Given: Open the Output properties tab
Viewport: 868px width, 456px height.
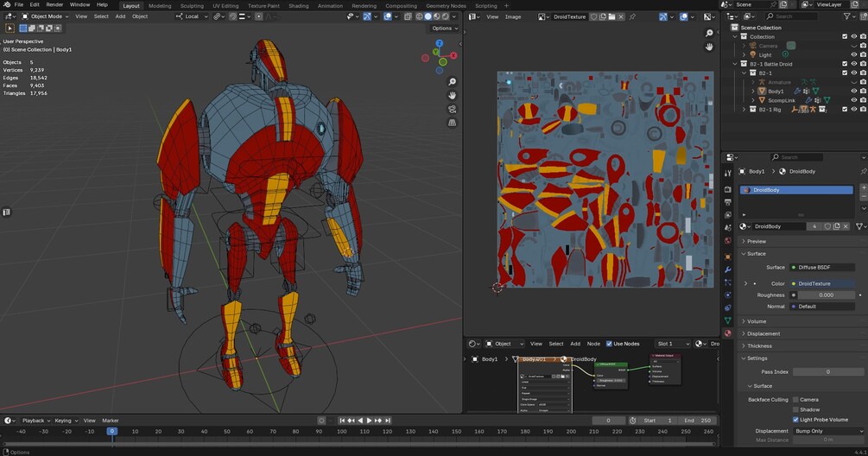Looking at the screenshot, I should coord(728,202).
